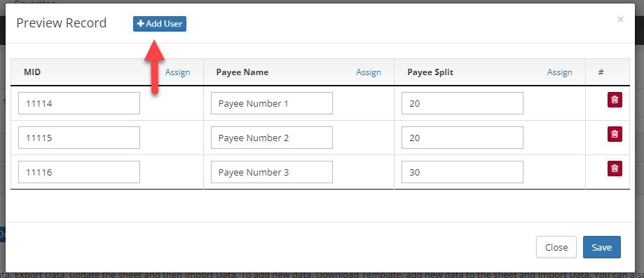The width and height of the screenshot is (644, 278).
Task: Edit the Payee Number 2 name field
Action: [x=272, y=138]
